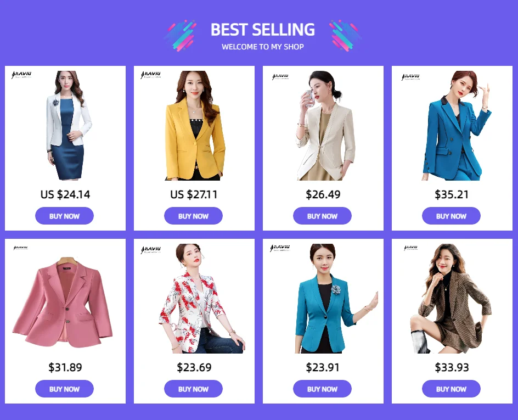Click Buy Now for the $35.21 blue suit
The height and width of the screenshot is (420, 518).
451,216
